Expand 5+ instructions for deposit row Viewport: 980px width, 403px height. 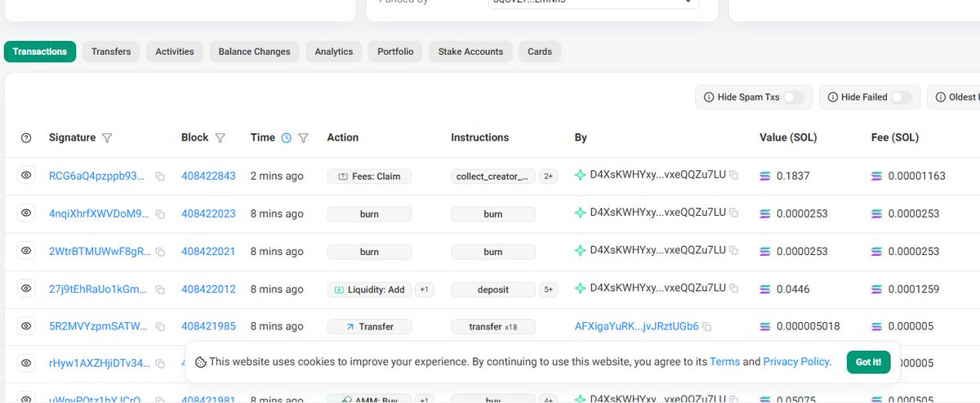click(548, 289)
